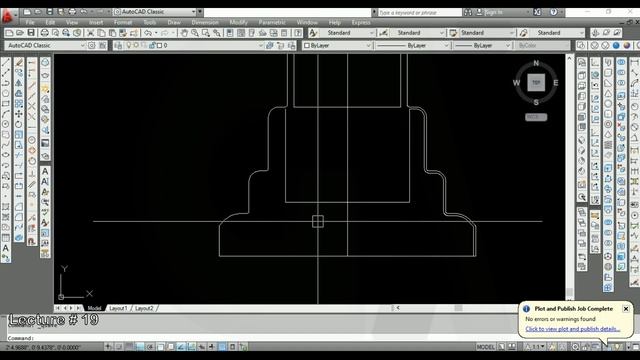
Task: Open Lineweight ByLayer dropdown
Action: (482, 45)
